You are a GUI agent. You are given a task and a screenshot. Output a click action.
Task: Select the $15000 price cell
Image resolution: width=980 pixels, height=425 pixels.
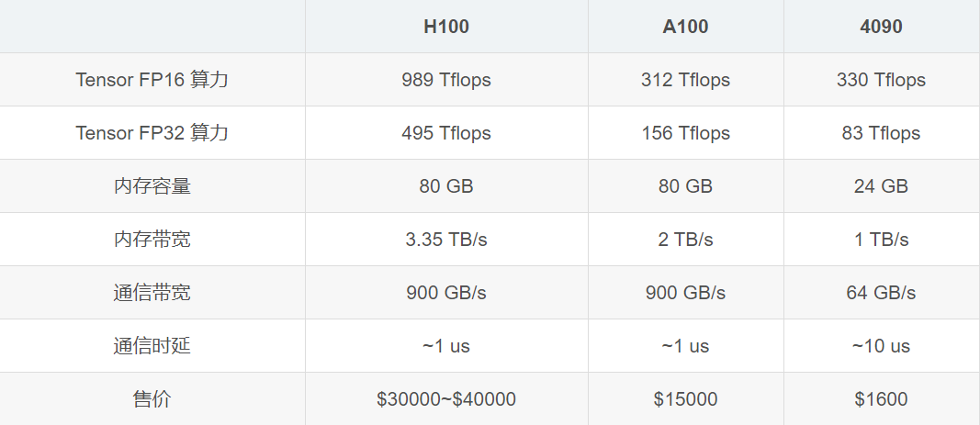(685, 399)
